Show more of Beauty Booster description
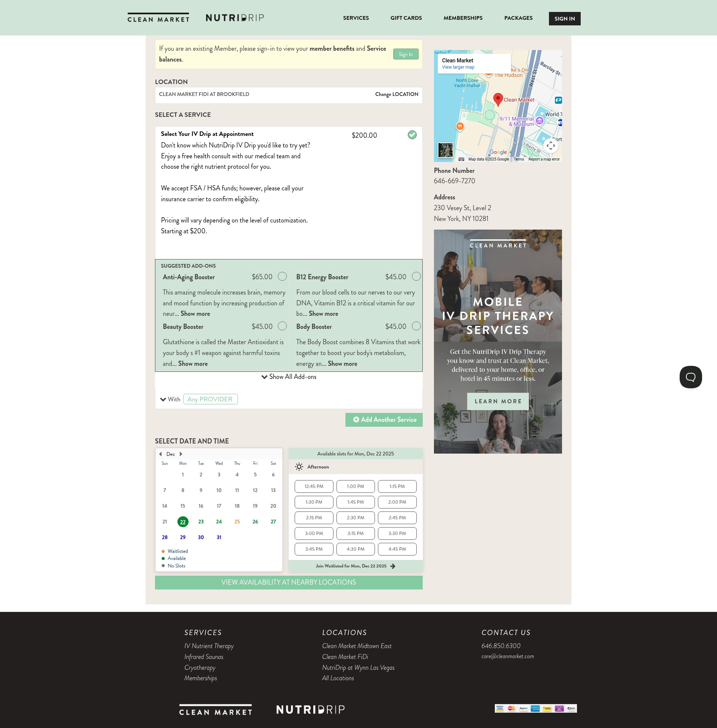This screenshot has height=728, width=717. click(x=193, y=364)
